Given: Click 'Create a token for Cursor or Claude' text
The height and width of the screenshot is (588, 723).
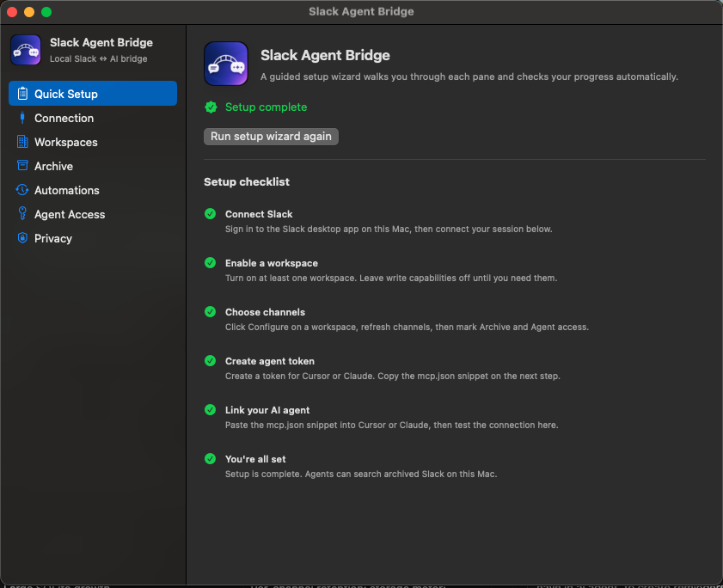Looking at the screenshot, I should tap(392, 376).
